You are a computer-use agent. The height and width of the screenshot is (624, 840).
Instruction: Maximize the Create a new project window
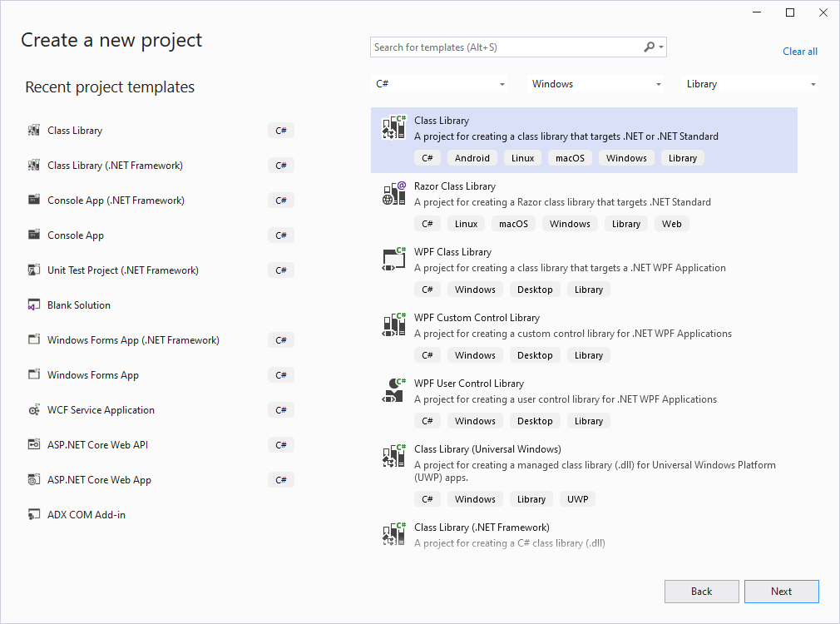(789, 12)
